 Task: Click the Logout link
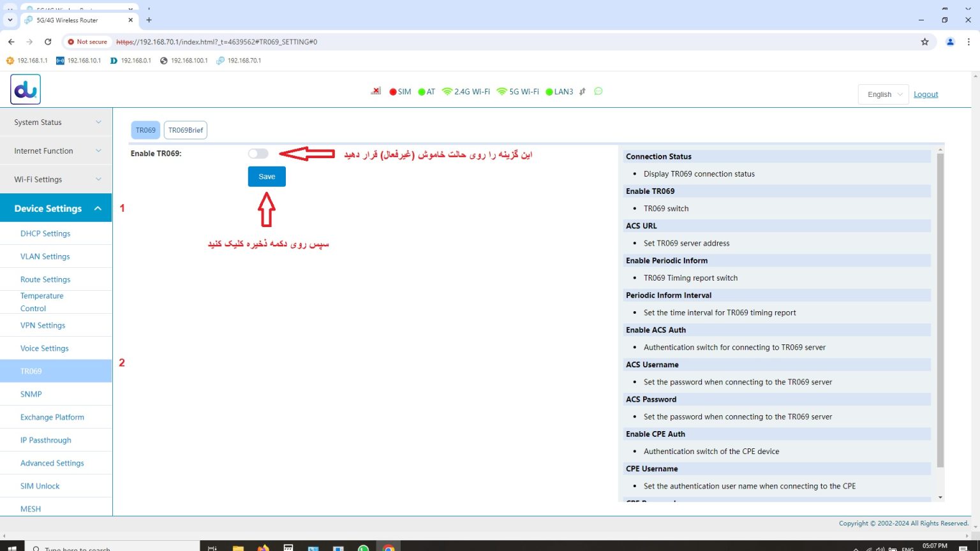click(926, 94)
